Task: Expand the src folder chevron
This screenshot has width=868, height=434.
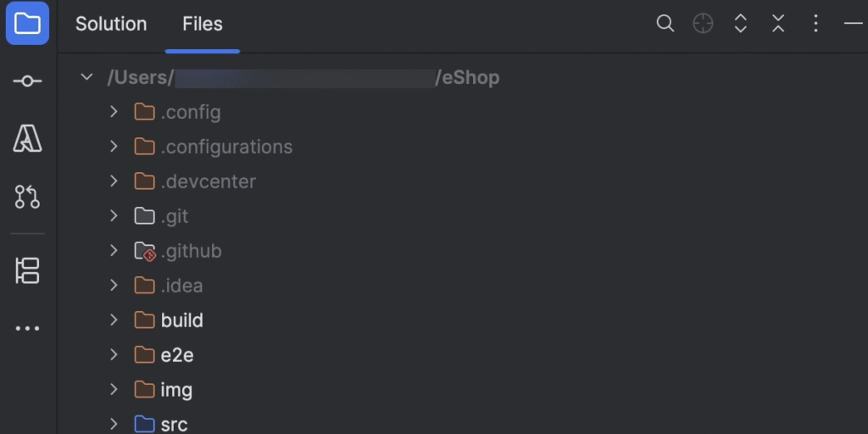Action: (114, 424)
